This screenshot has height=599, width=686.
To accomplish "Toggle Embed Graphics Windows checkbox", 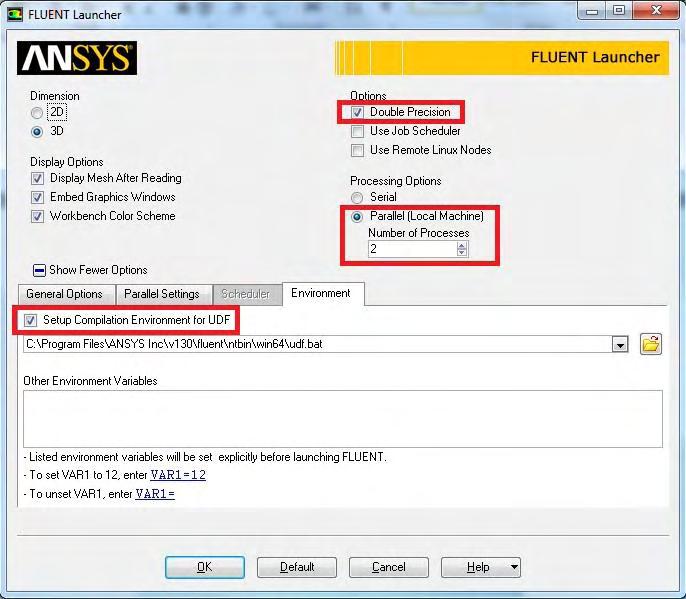I will coord(37,197).
